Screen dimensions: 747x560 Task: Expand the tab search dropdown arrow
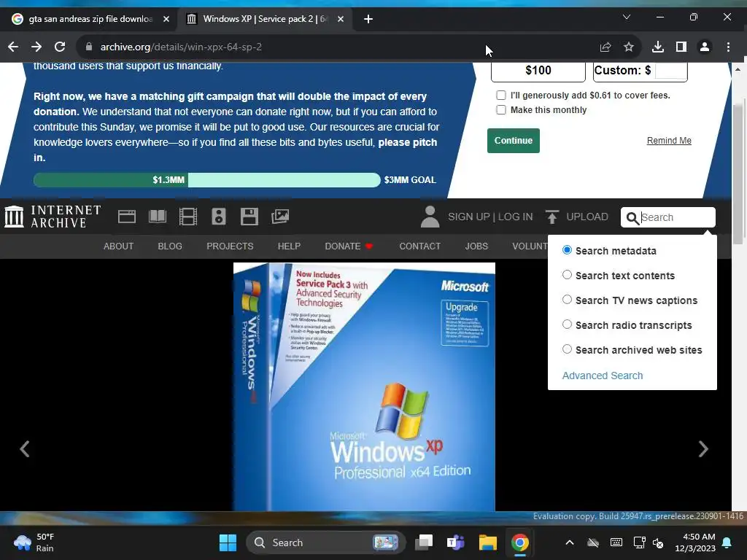coord(627,17)
